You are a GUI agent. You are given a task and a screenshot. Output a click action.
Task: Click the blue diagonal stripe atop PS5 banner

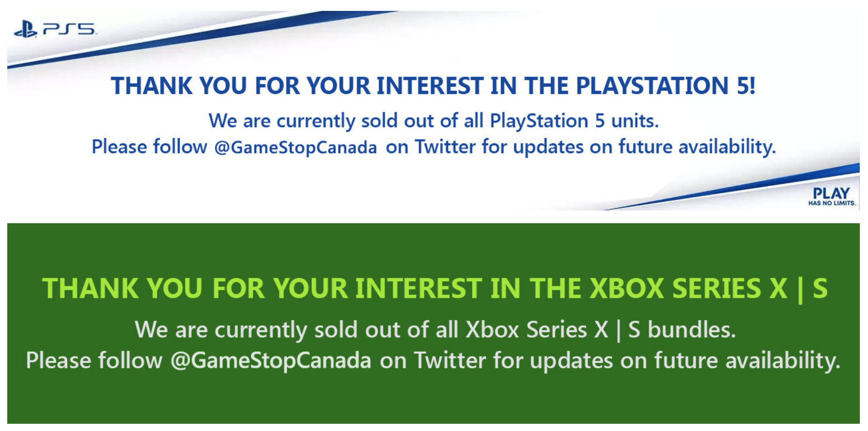[x=204, y=39]
